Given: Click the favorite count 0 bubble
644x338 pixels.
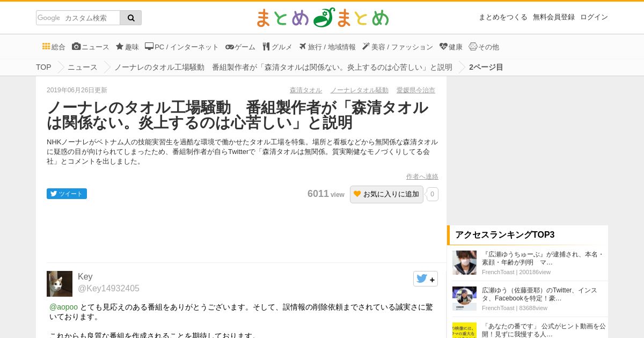Looking at the screenshot, I should tap(433, 194).
